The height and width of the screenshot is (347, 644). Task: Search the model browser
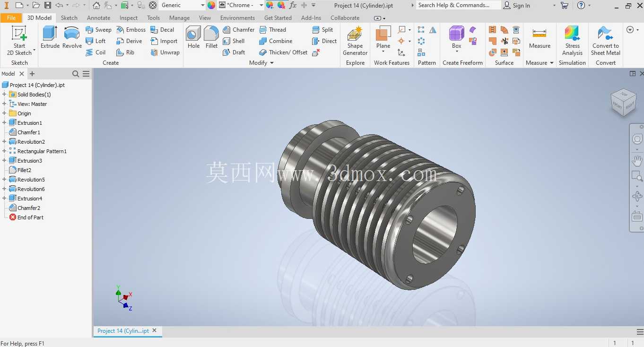76,74
